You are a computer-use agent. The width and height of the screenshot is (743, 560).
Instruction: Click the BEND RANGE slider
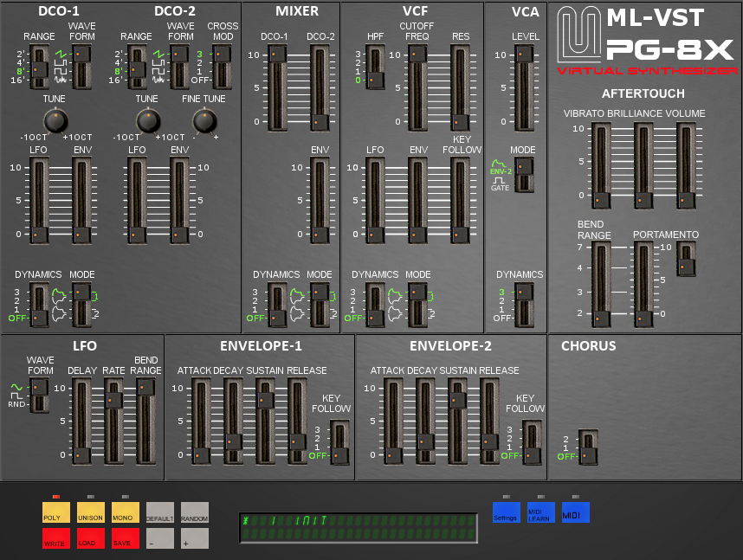[x=601, y=285]
